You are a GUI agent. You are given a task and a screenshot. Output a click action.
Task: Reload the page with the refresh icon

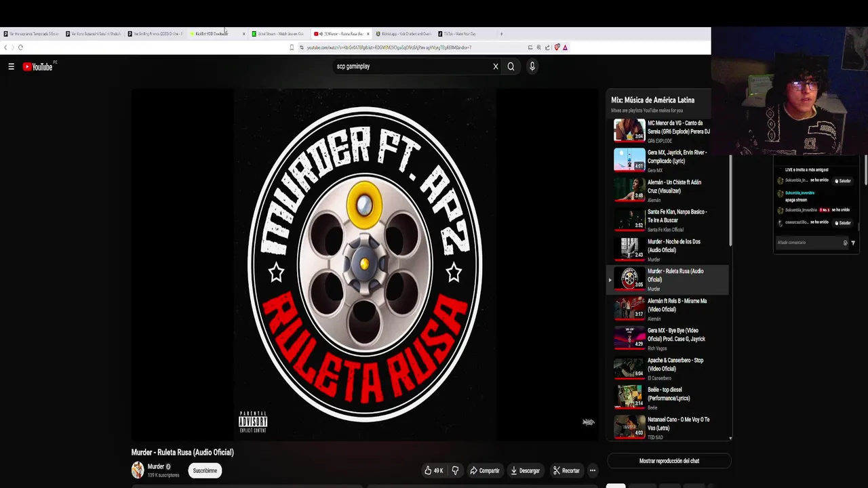(x=20, y=47)
